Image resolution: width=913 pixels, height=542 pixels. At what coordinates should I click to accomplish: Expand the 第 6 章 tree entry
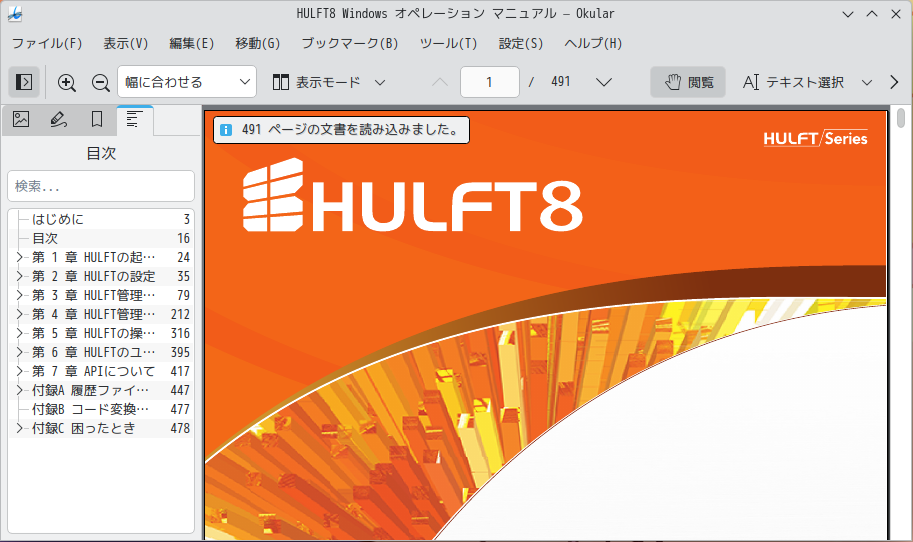pos(19,352)
